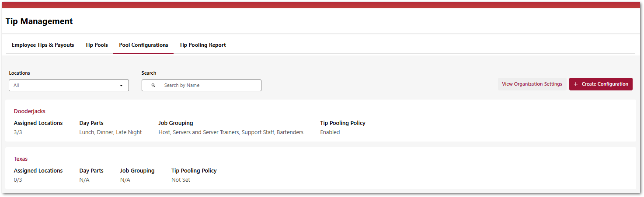Image resolution: width=644 pixels, height=197 pixels.
Task: Click the Dooderjacks job grouping list text
Action: (x=231, y=132)
